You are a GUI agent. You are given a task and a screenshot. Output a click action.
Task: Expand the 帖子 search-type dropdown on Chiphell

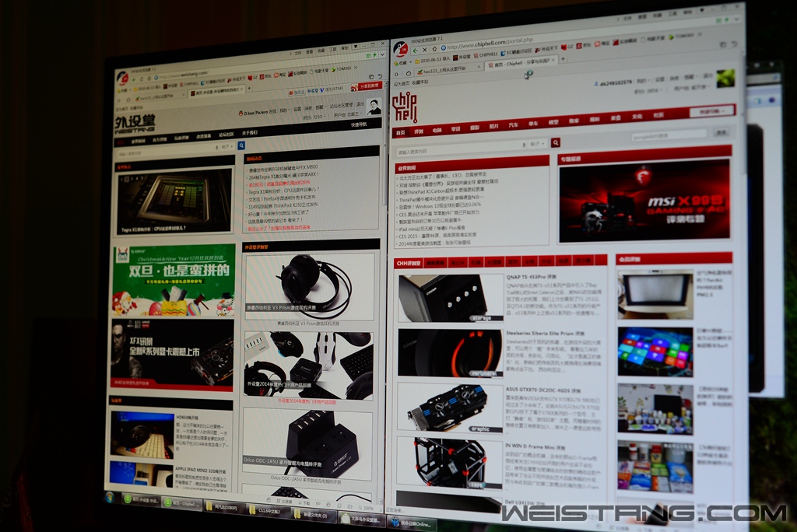tap(536, 144)
